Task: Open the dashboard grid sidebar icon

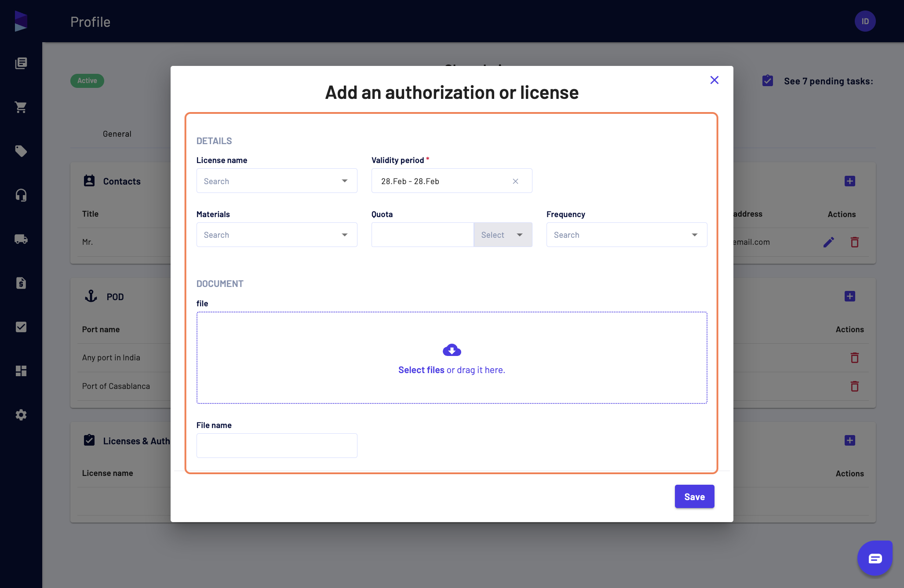Action: pyautogui.click(x=21, y=371)
